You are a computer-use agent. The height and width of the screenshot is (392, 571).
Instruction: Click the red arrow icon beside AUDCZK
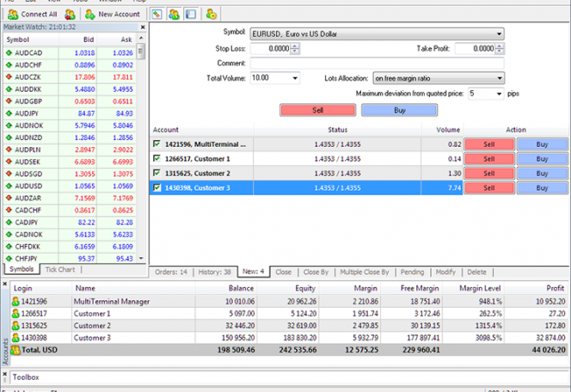click(x=9, y=77)
